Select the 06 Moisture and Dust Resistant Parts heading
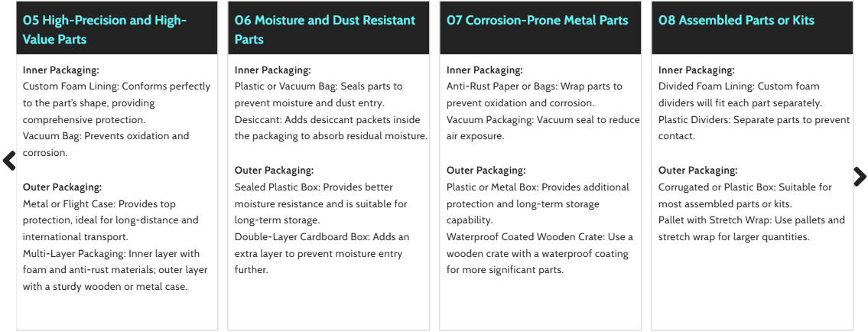 point(325,29)
